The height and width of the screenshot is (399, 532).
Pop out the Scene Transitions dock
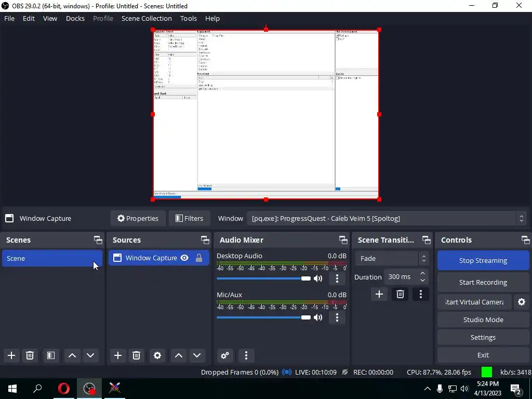pos(426,240)
